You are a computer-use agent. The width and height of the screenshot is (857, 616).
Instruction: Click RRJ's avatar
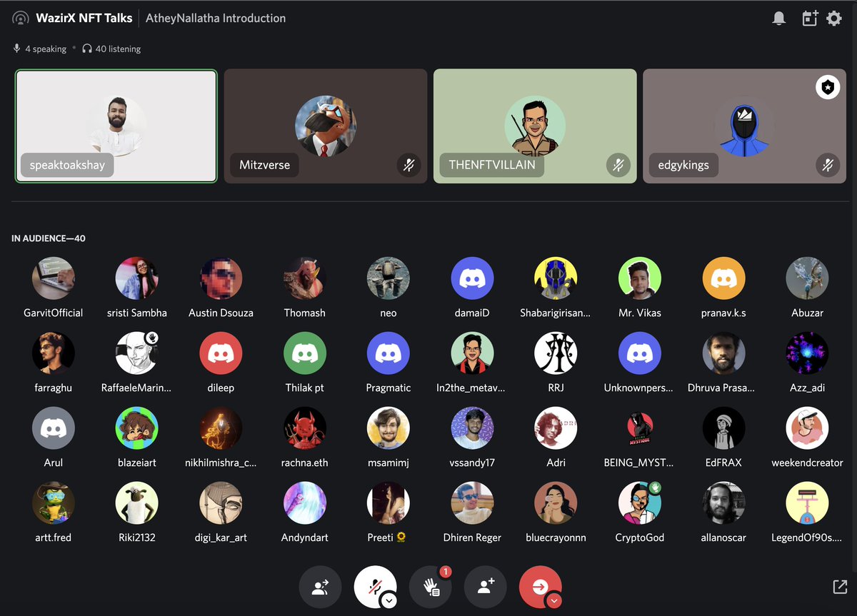click(x=556, y=353)
